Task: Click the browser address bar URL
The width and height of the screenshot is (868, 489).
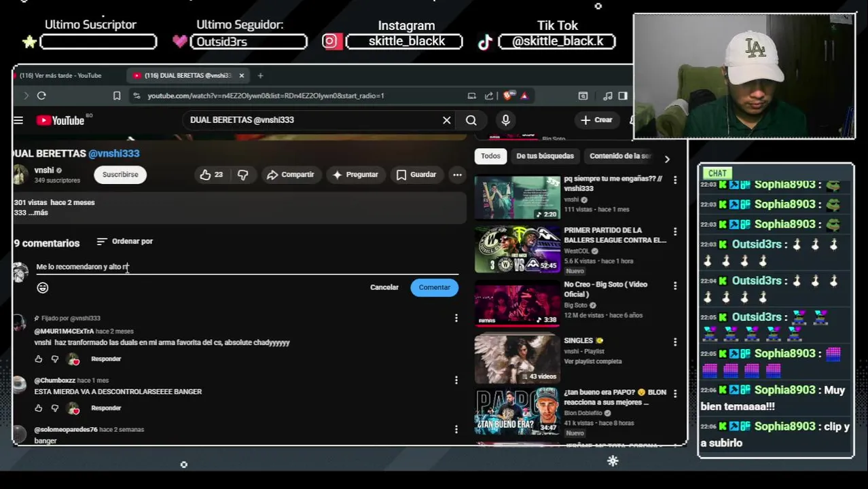Action: coord(266,96)
